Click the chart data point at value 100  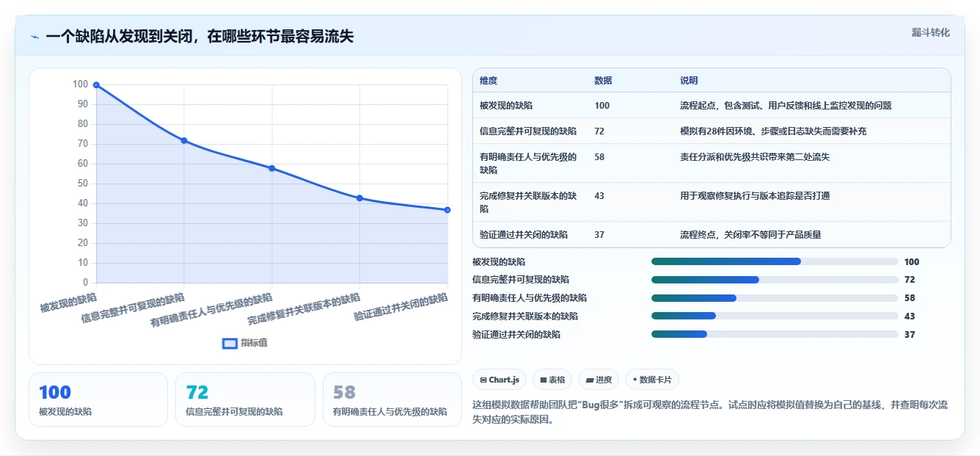[x=96, y=85]
